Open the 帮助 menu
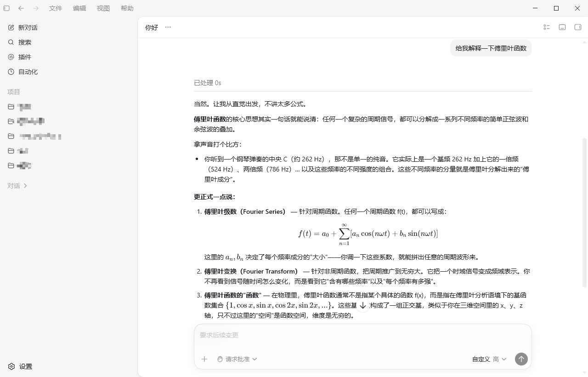Image resolution: width=588 pixels, height=377 pixels. (x=127, y=8)
